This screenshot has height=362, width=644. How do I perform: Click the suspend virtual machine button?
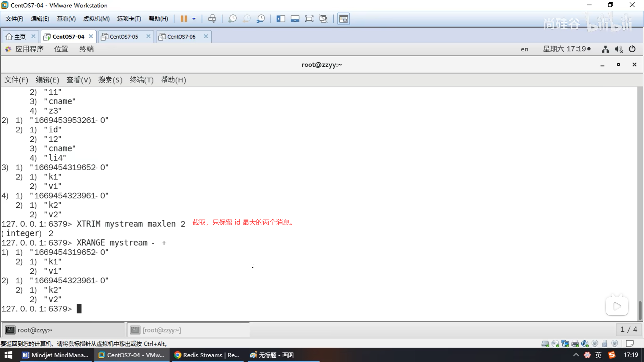183,19
